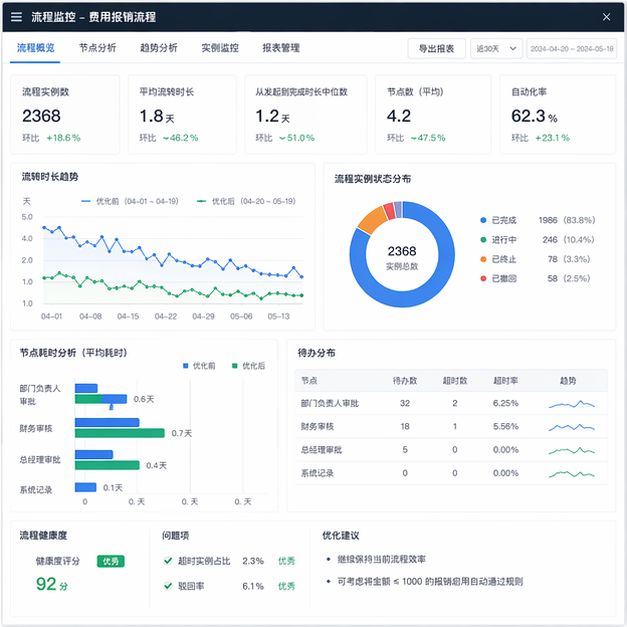This screenshot has width=627, height=627.
Task: Click the 6.25% overtime rate cell
Action: tap(505, 403)
